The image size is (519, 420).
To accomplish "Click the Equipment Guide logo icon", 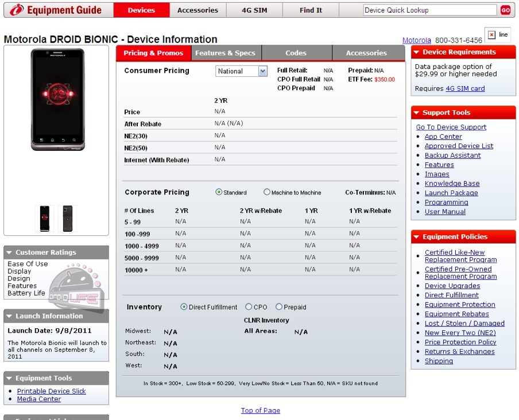I will tap(17, 10).
